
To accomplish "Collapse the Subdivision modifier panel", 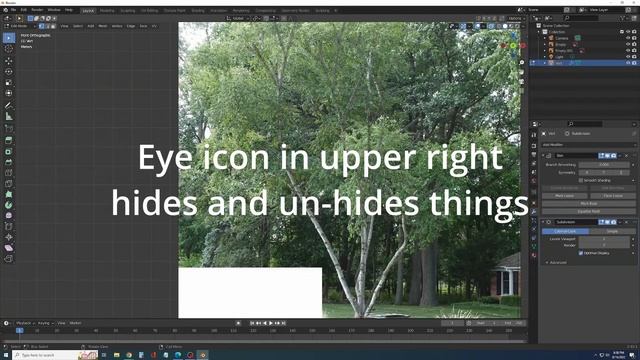I will pyautogui.click(x=543, y=222).
